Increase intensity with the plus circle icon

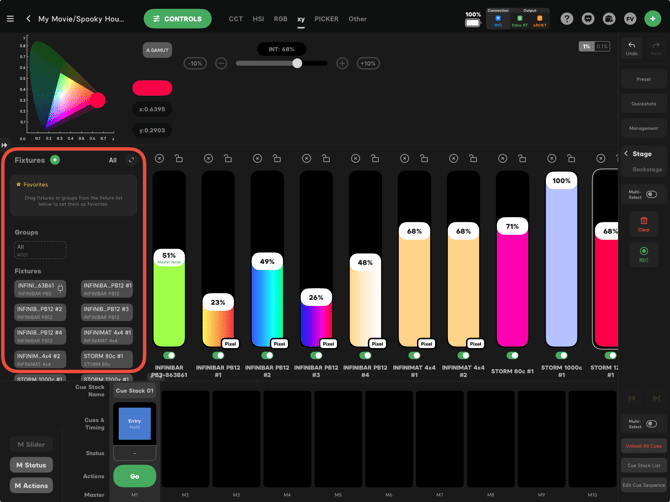coord(342,63)
